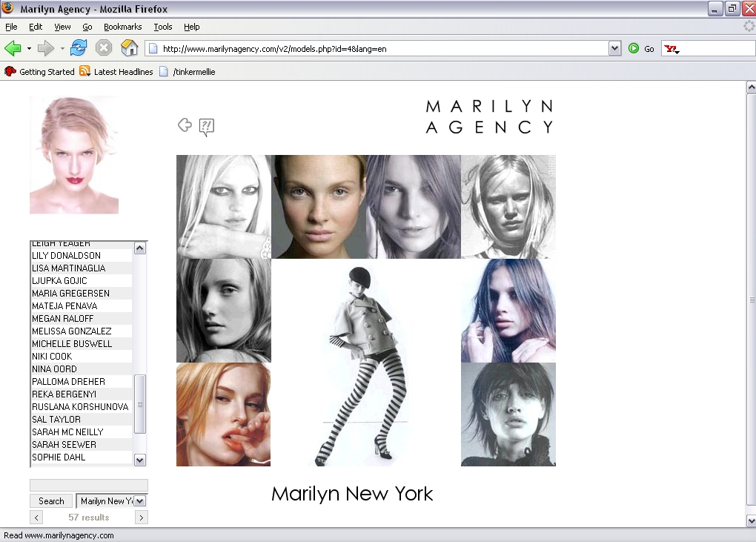Image resolution: width=756 pixels, height=542 pixels.
Task: Open the Latest Headlines feed bookmark
Action: (x=116, y=72)
